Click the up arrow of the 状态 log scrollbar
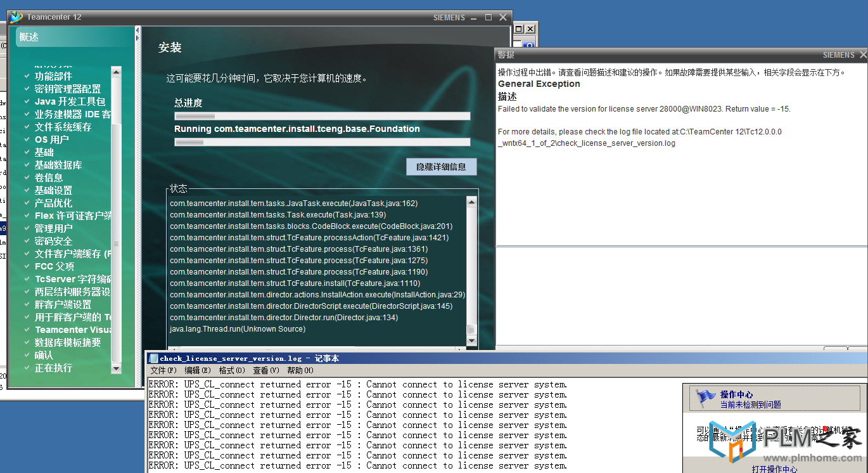Image resolution: width=868 pixels, height=473 pixels. pos(471,202)
